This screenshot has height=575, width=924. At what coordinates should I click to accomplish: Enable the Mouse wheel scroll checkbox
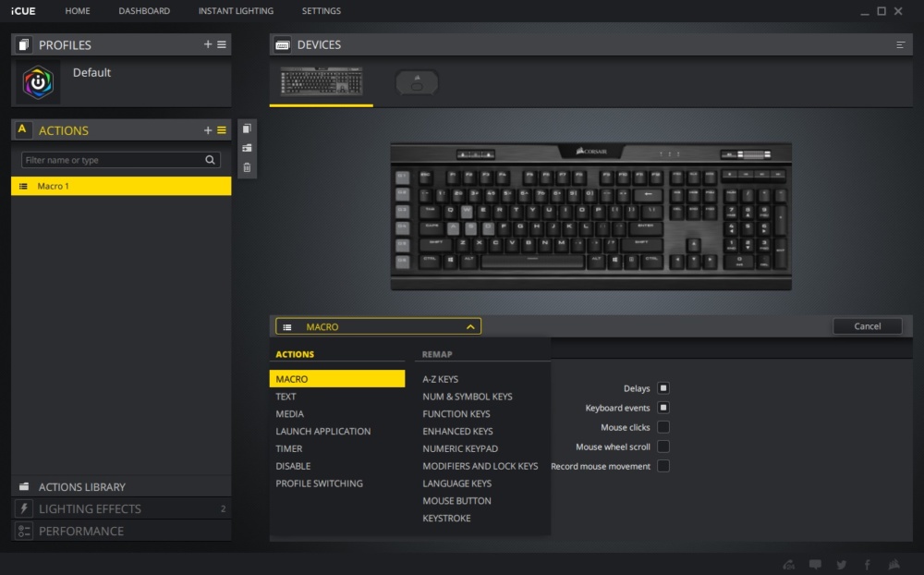click(x=663, y=447)
